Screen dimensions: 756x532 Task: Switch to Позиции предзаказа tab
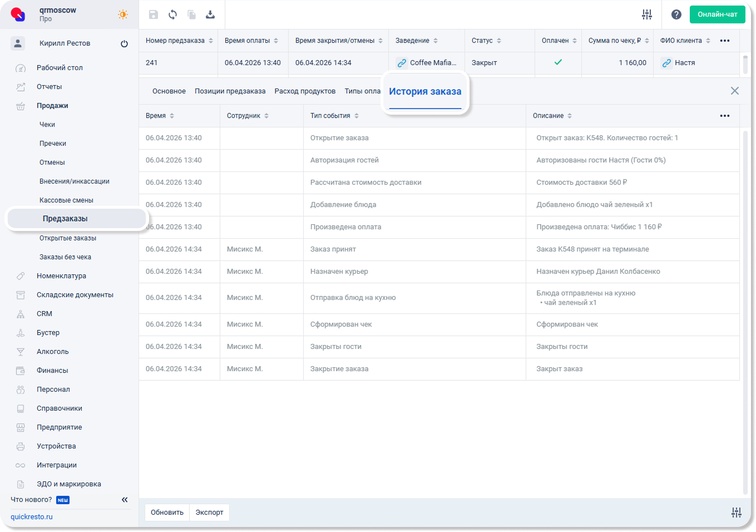tap(230, 91)
